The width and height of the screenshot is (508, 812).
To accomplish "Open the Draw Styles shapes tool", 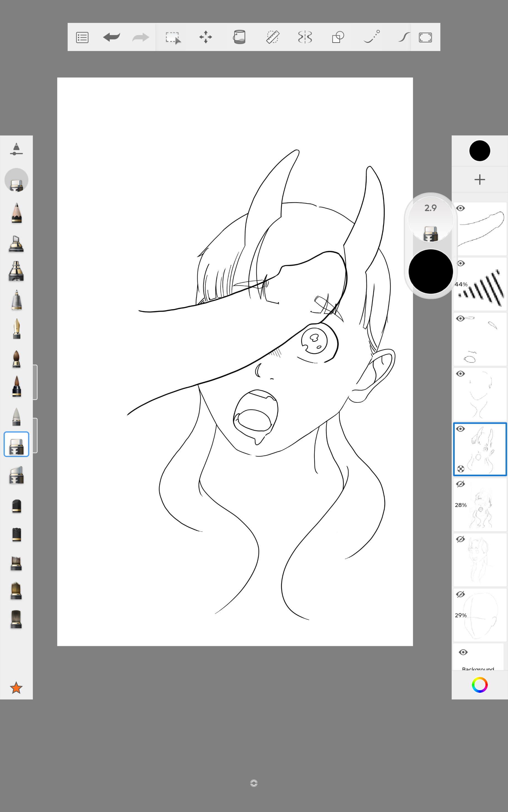I will 338,37.
